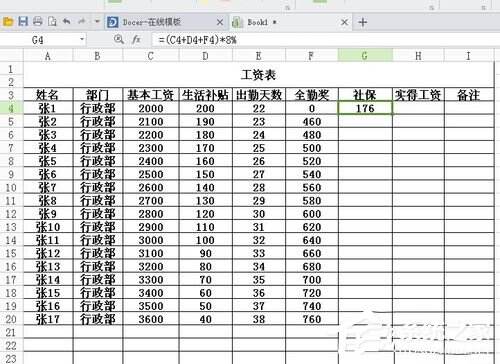Select the name cell 张17

pyautogui.click(x=48, y=319)
